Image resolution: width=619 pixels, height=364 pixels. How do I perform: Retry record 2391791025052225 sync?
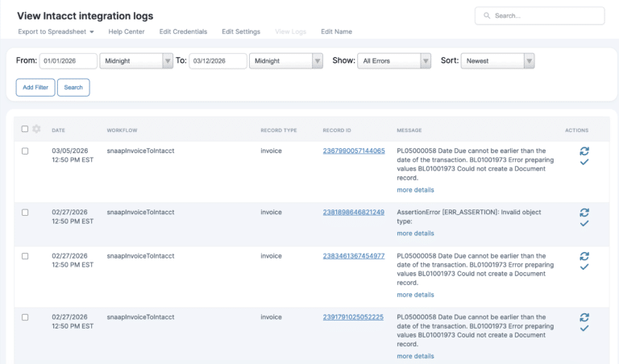pyautogui.click(x=584, y=317)
